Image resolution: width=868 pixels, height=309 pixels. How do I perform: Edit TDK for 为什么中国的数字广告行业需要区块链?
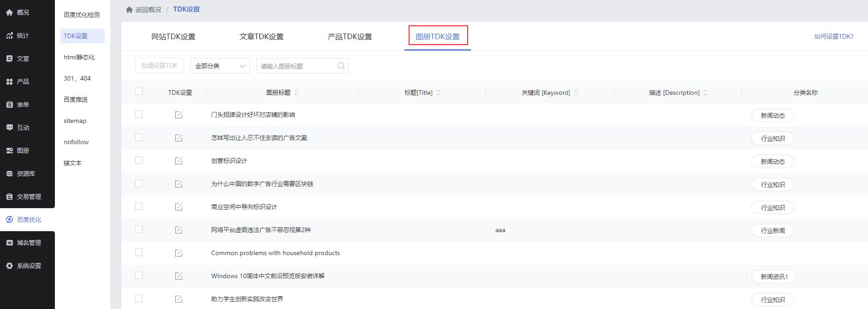click(179, 184)
